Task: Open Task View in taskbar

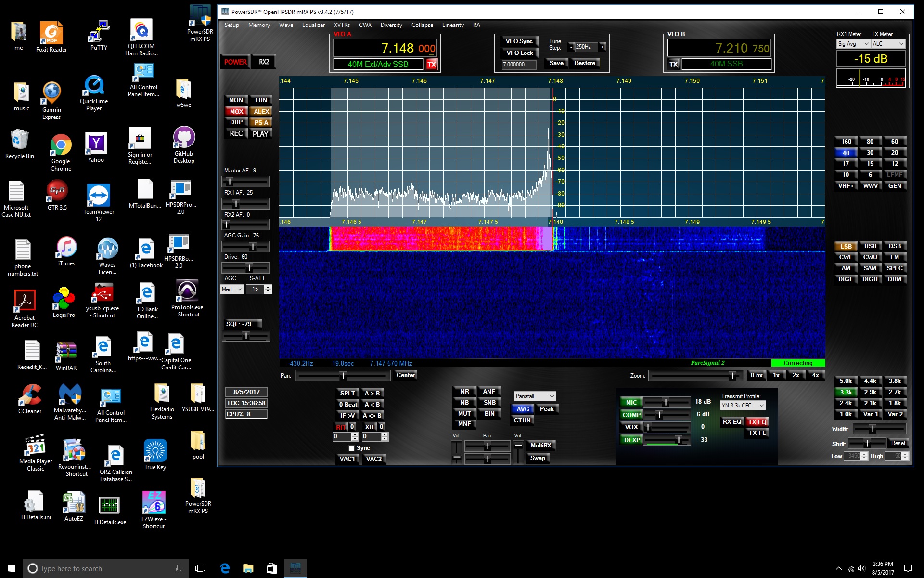Action: [x=200, y=568]
